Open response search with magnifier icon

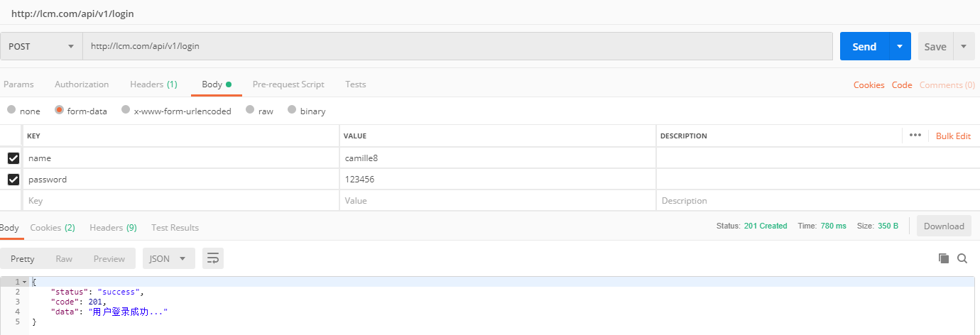pos(962,258)
